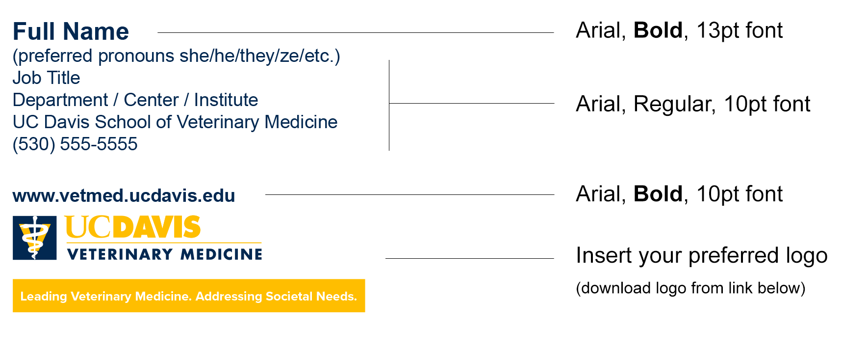Click the 'Arial, Bold, 10pt font' label

pos(679,194)
